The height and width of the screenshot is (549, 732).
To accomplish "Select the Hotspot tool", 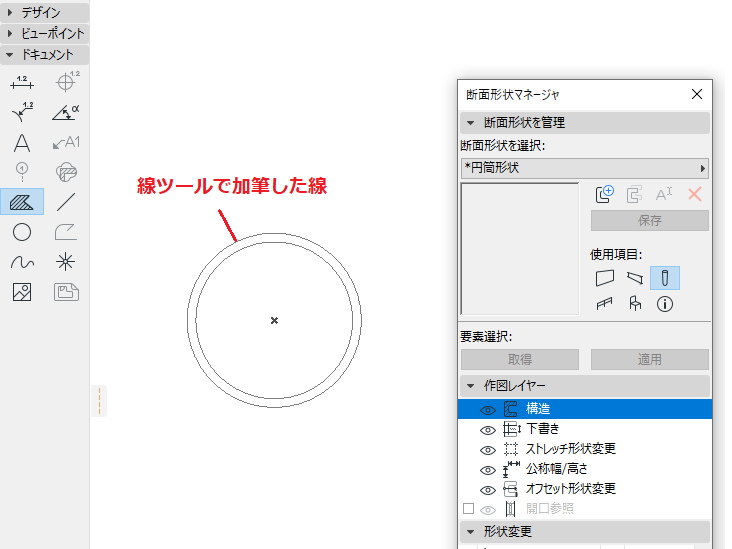I will click(x=66, y=262).
